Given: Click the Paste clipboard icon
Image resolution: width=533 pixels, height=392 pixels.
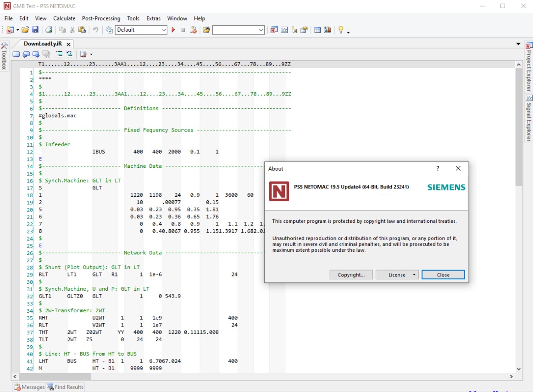Looking at the screenshot, I should point(82,30).
